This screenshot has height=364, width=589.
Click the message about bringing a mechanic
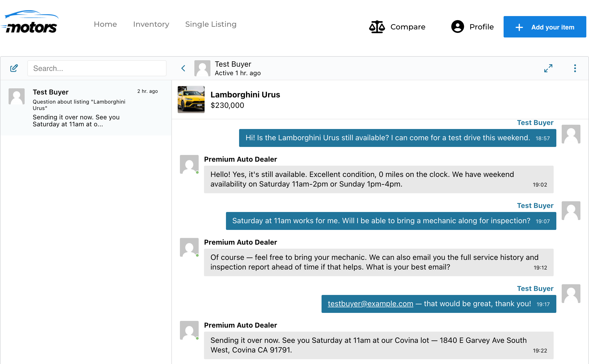pyautogui.click(x=391, y=221)
